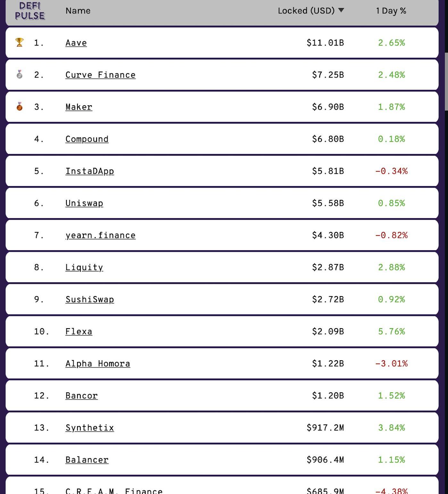Click the gold trophy icon beside Aave
This screenshot has height=494, width=448.
tap(20, 42)
